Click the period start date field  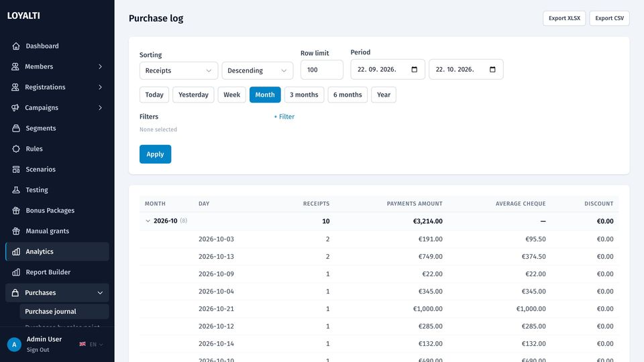tap(387, 69)
